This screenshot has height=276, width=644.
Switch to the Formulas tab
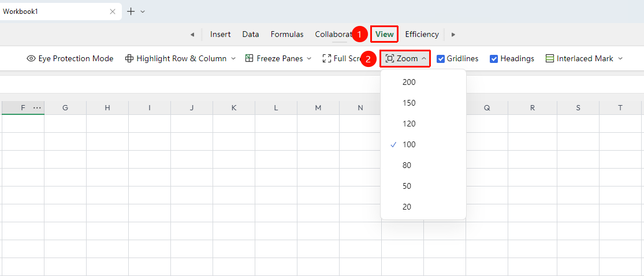click(287, 35)
